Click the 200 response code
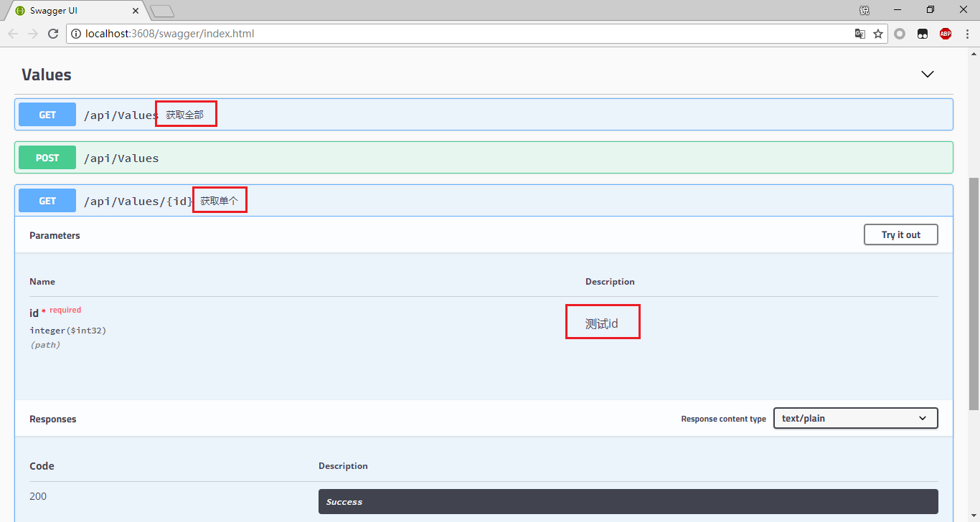980x522 pixels. [x=38, y=496]
